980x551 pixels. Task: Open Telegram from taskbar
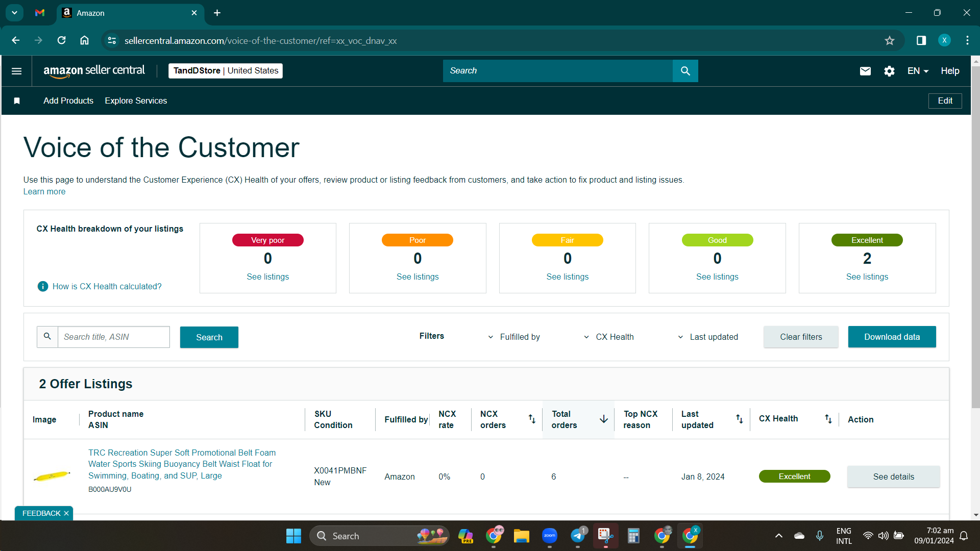coord(577,536)
